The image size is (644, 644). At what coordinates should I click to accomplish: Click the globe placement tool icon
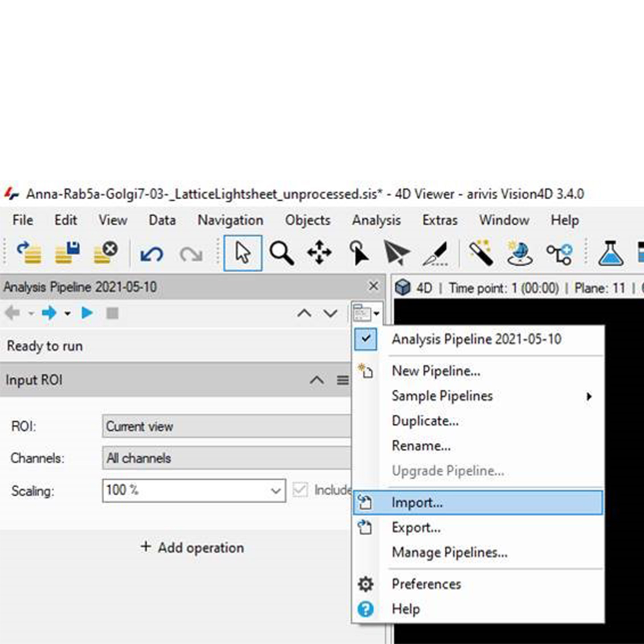520,253
